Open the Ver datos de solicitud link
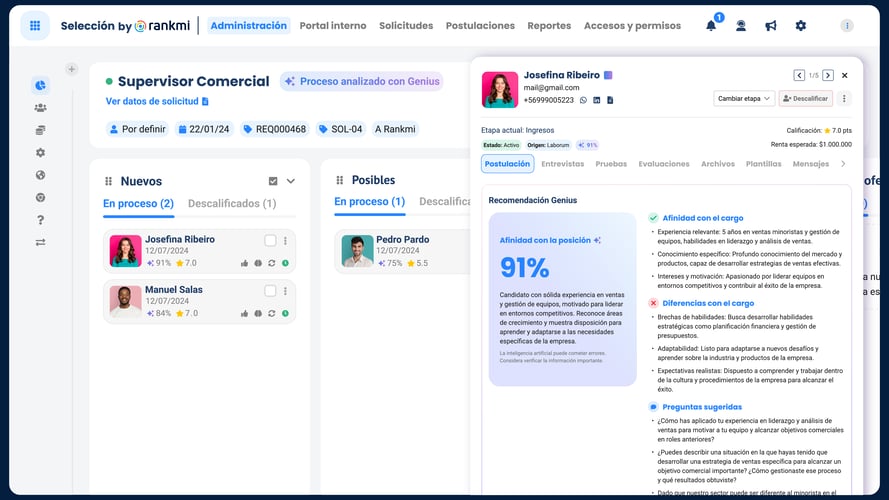 pyautogui.click(x=157, y=101)
